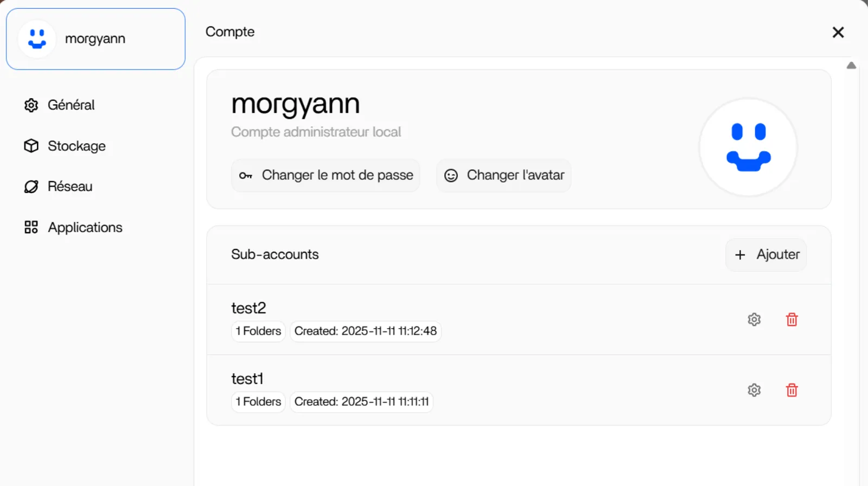Click the large smiley avatar image

pyautogui.click(x=748, y=147)
